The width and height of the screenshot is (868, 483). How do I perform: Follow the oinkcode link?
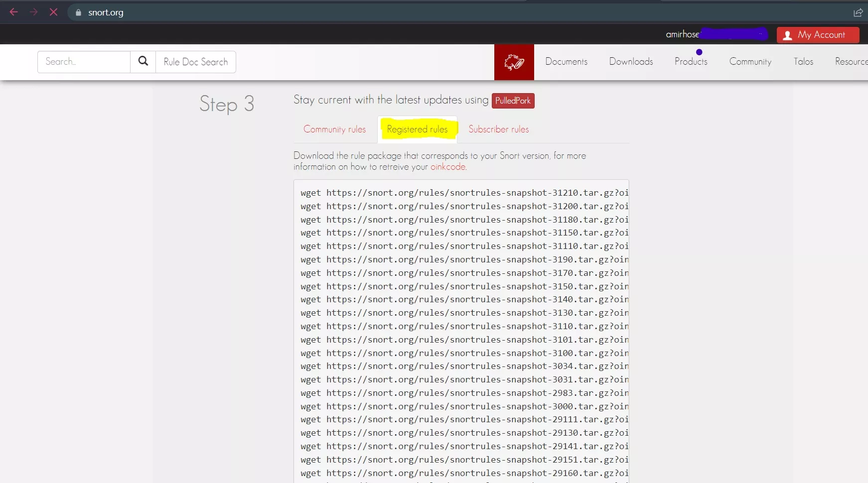[x=448, y=167]
